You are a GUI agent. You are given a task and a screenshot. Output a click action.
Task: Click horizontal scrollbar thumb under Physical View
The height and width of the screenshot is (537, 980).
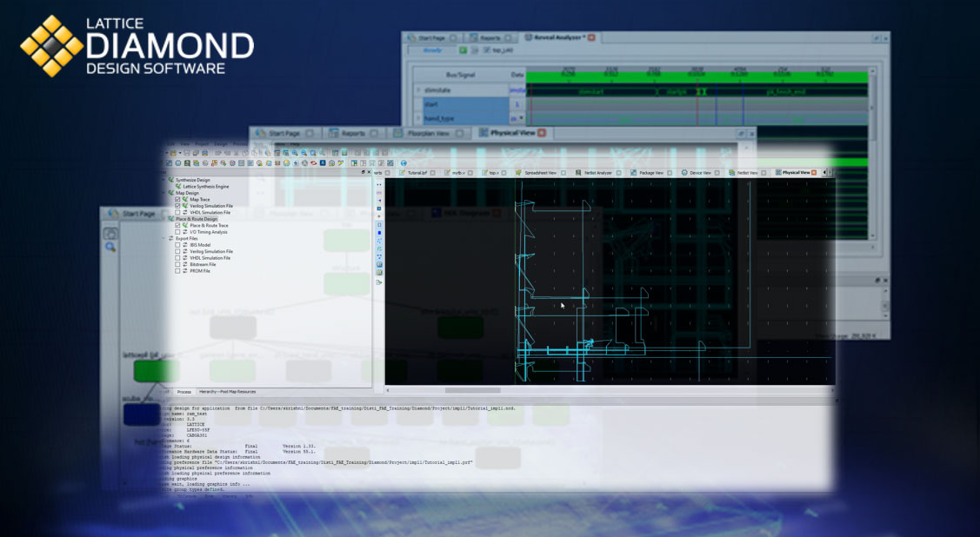pyautogui.click(x=472, y=390)
